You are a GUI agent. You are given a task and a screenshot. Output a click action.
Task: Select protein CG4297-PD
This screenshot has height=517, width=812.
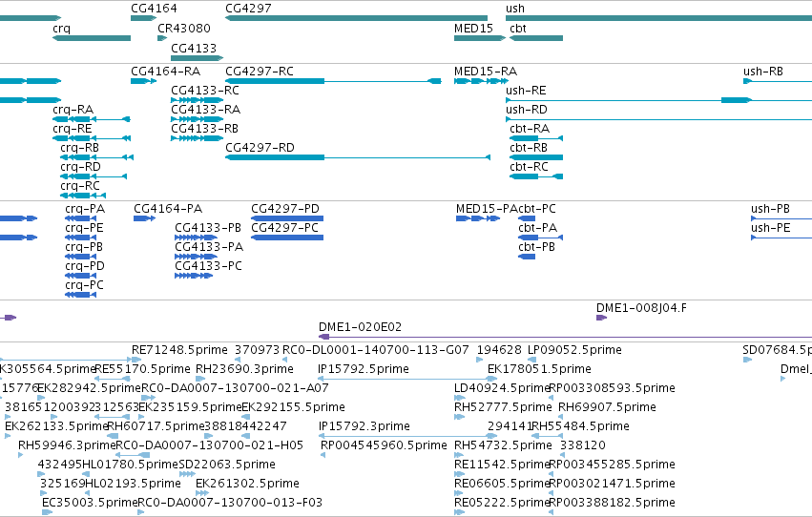(x=287, y=218)
